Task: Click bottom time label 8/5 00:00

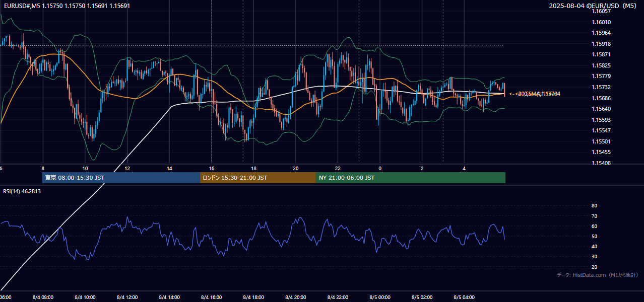Action: tap(380, 297)
